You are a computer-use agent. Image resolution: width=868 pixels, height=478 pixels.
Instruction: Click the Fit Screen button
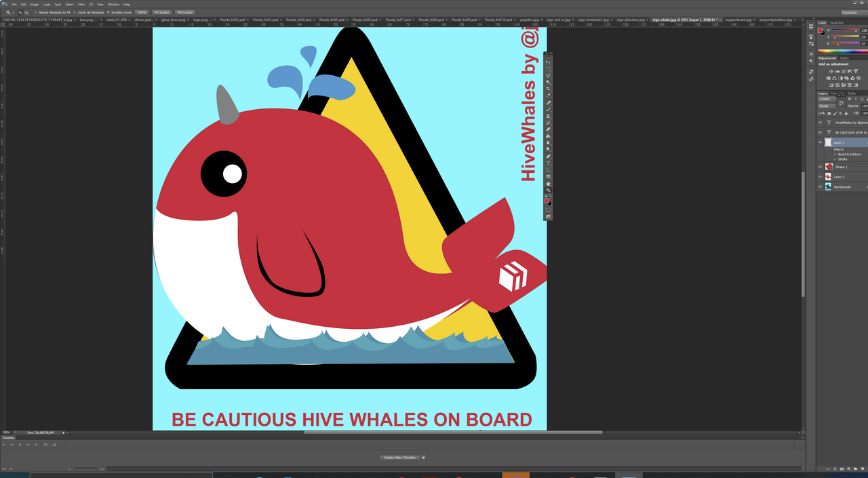click(161, 12)
